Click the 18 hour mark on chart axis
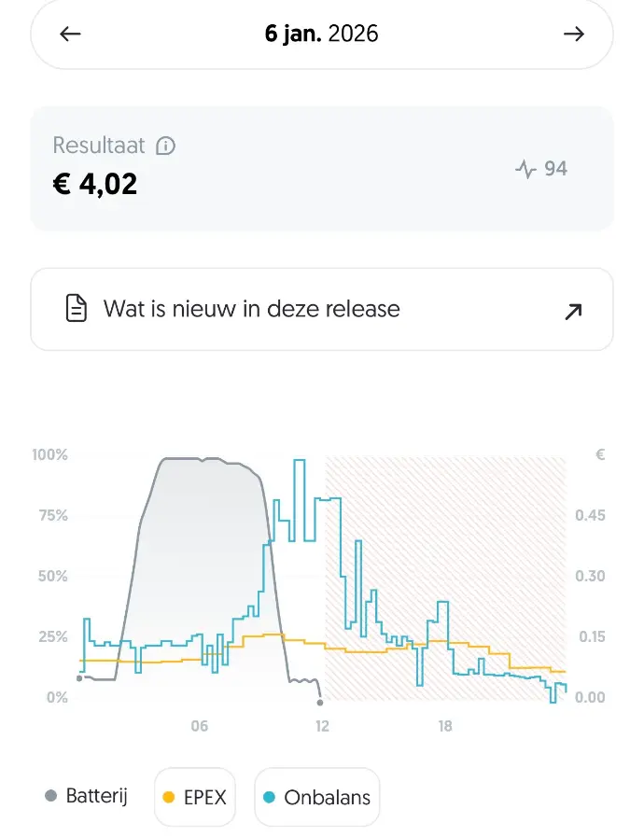 (445, 726)
